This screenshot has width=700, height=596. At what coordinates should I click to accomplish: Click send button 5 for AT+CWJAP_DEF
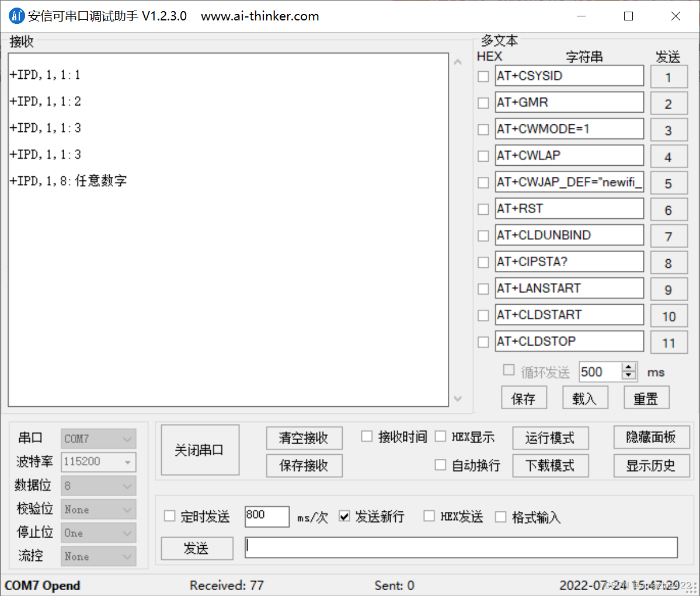pos(668,183)
